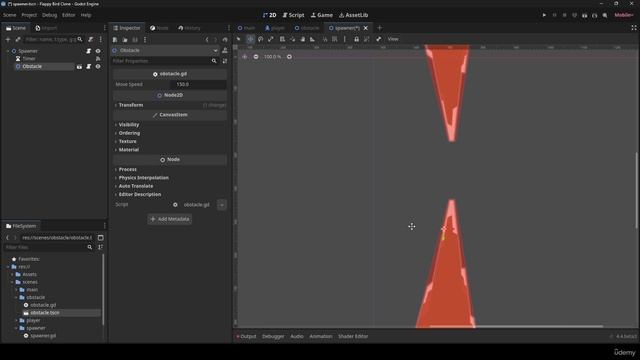Add a new child node

point(8,39)
